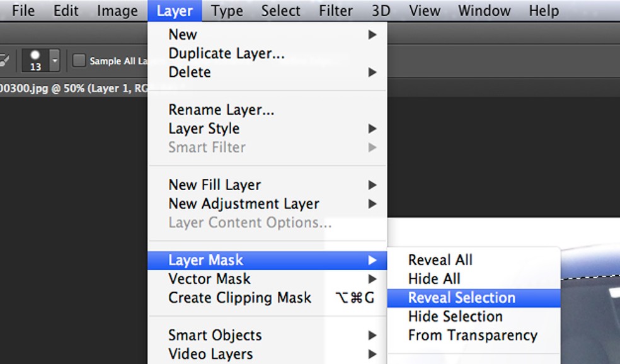Image resolution: width=620 pixels, height=364 pixels.
Task: Select From Transparency option
Action: coord(473,335)
